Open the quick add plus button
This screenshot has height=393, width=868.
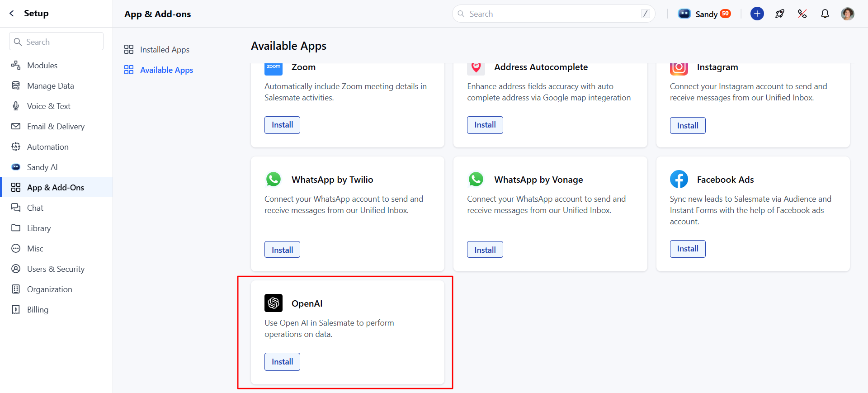point(757,14)
